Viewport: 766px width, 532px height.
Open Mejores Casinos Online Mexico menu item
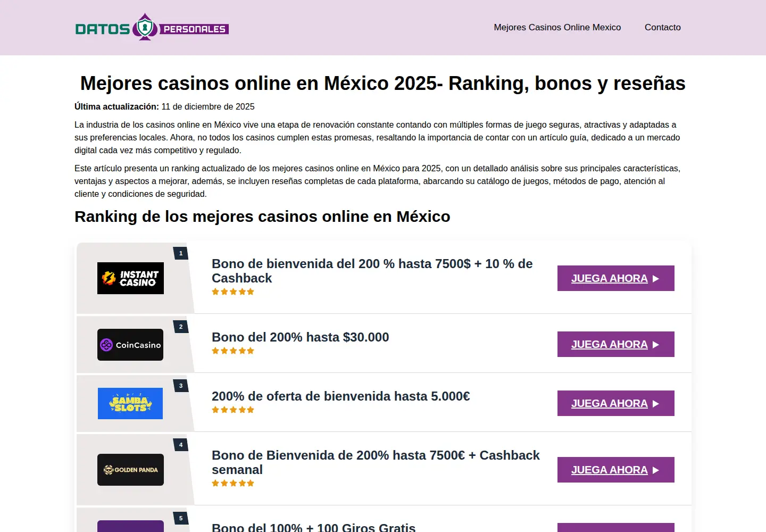click(557, 27)
